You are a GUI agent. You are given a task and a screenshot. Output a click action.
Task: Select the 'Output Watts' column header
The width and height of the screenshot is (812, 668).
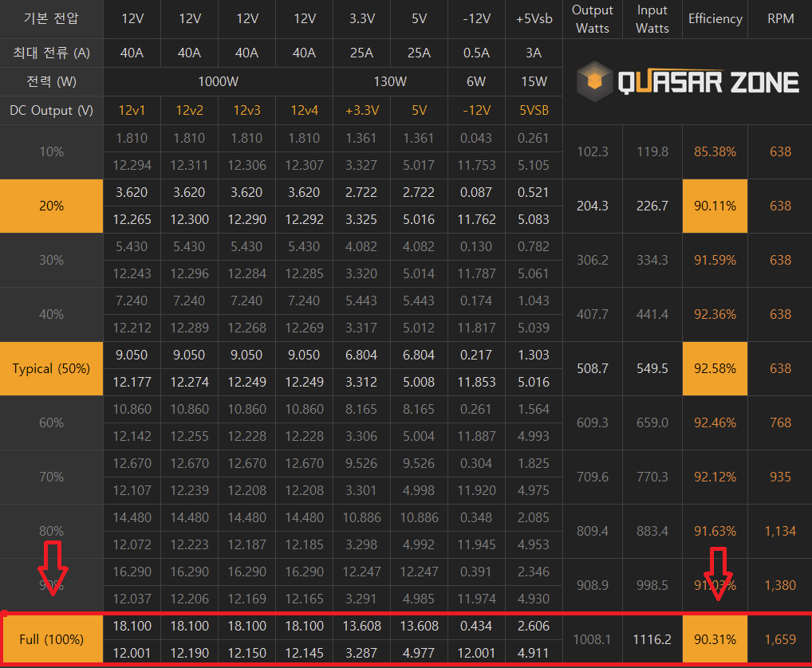tap(593, 18)
